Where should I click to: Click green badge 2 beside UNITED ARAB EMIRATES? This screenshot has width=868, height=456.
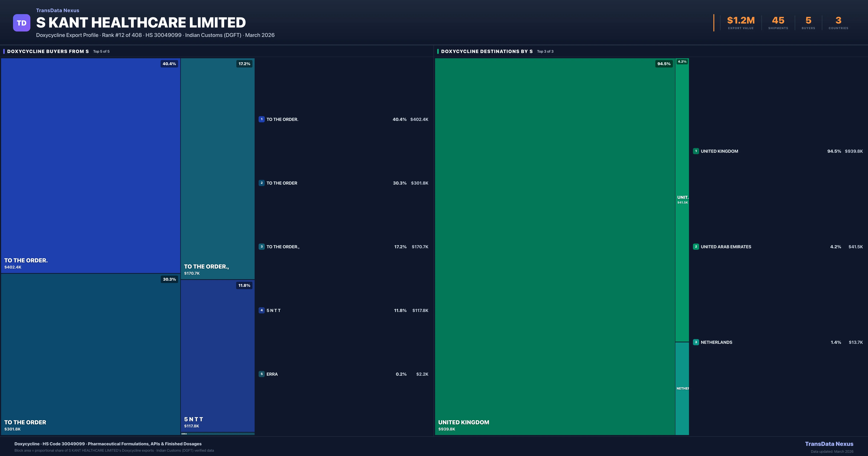[696, 247]
